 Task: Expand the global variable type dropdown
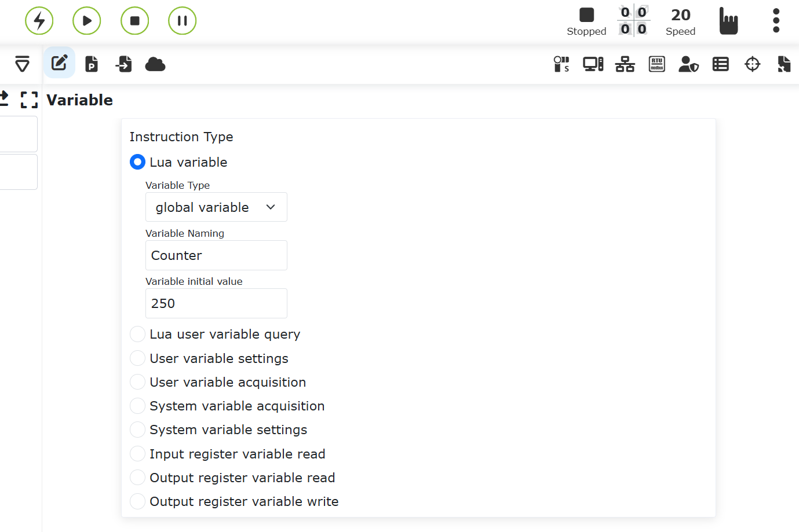point(216,207)
